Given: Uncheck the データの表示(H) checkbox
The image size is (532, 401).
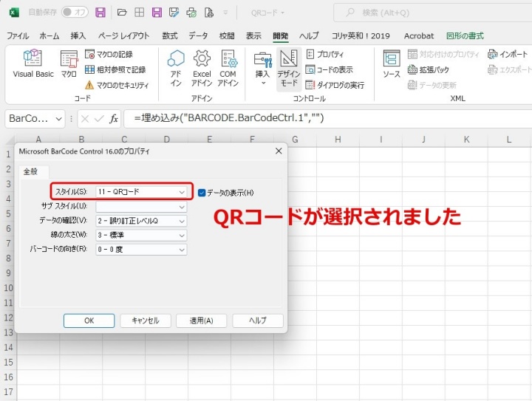Looking at the screenshot, I should (x=202, y=193).
